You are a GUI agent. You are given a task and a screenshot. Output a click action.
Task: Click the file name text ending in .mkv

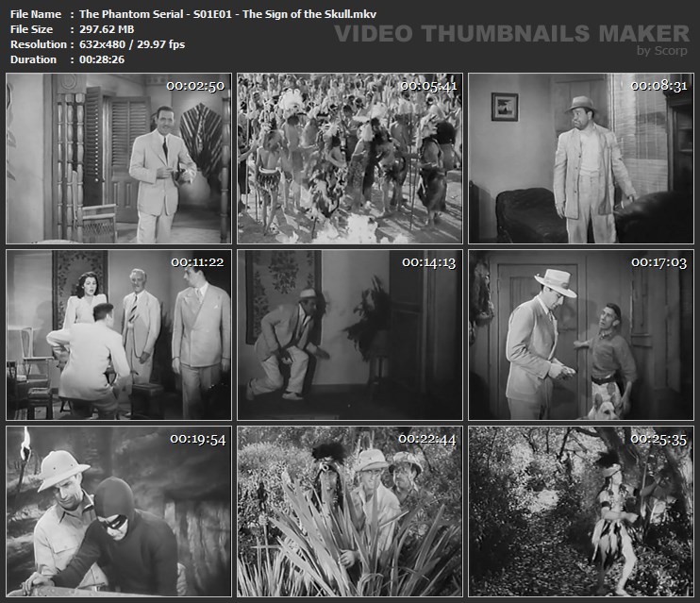coord(227,14)
